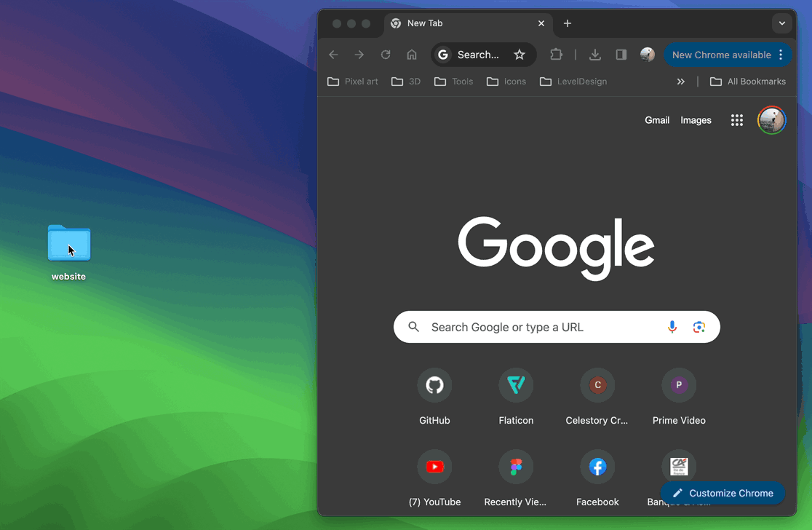Open the home page via house icon
Screen dimensions: 812x530
(x=412, y=55)
